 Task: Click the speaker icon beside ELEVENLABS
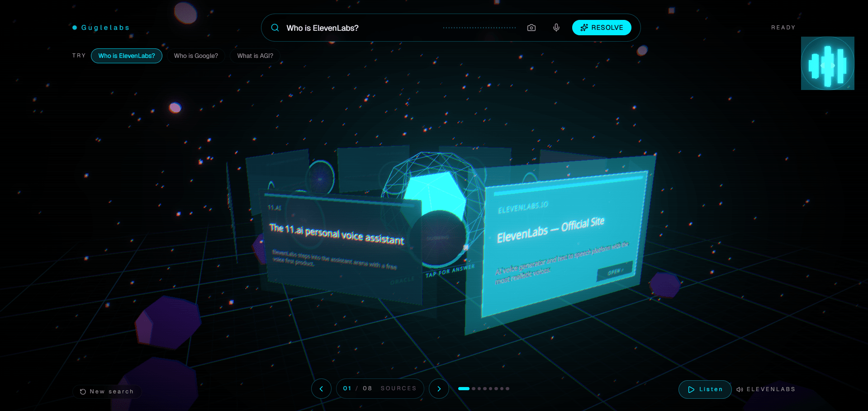740,389
